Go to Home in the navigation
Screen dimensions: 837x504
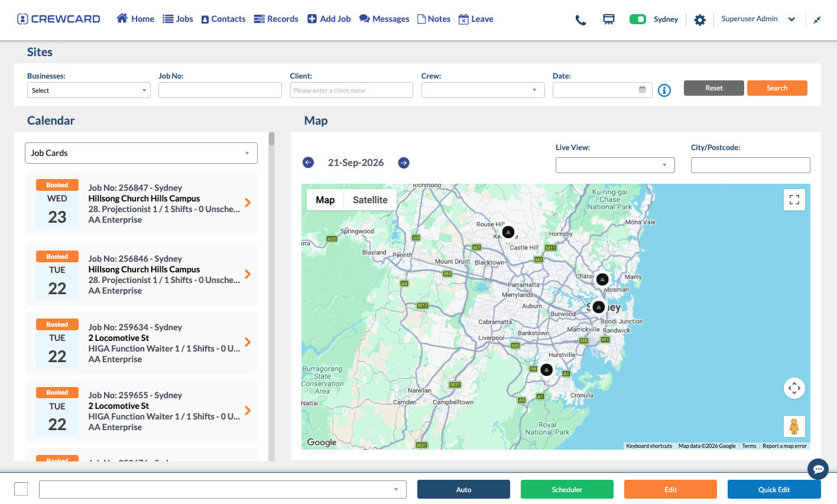pyautogui.click(x=135, y=19)
